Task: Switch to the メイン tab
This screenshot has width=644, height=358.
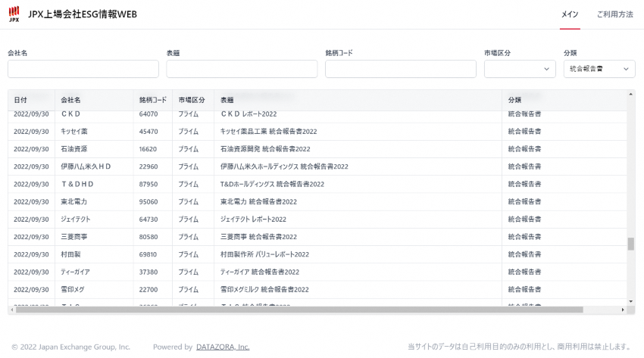Action: click(x=570, y=14)
